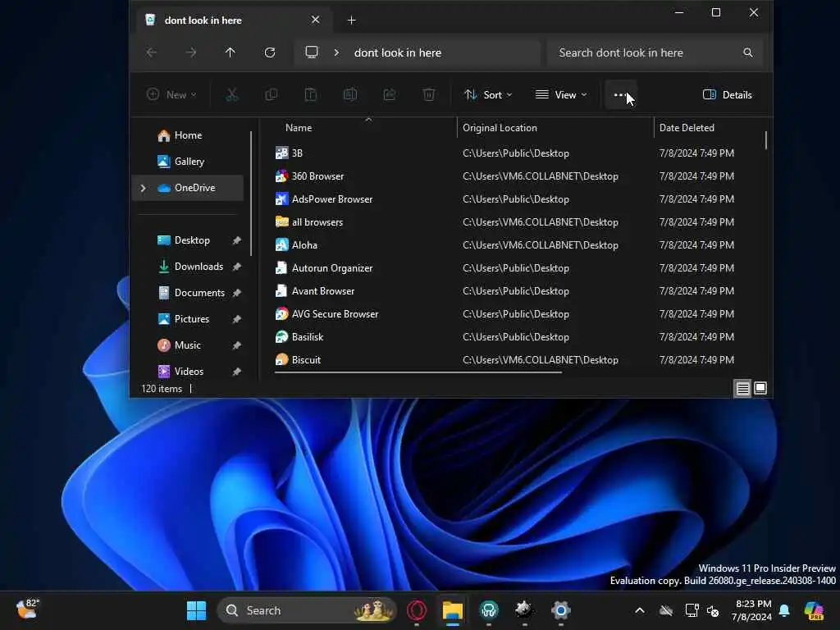The height and width of the screenshot is (630, 840).
Task: Click the Rename icon in toolbar
Action: (x=349, y=95)
